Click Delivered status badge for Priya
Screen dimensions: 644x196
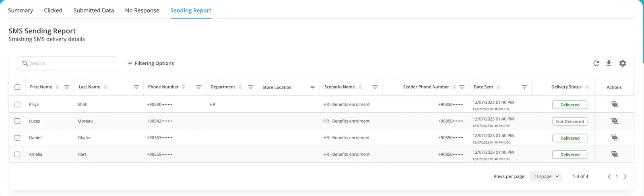click(x=570, y=105)
